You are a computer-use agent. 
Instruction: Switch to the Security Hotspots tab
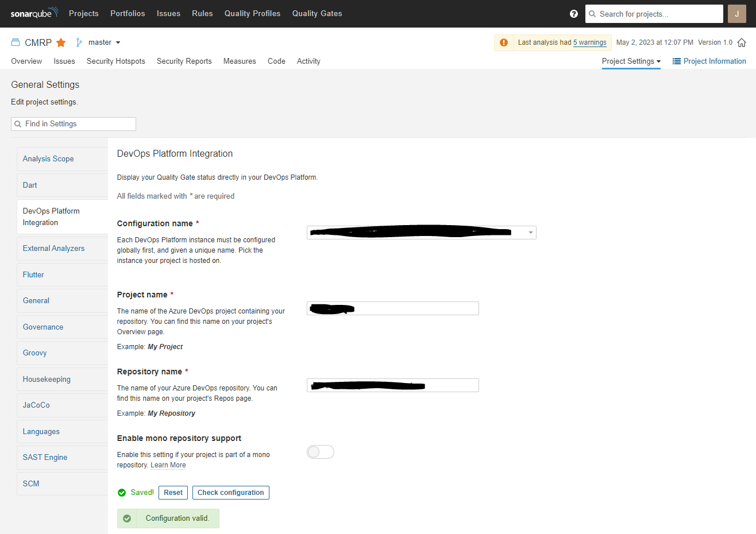tap(116, 61)
